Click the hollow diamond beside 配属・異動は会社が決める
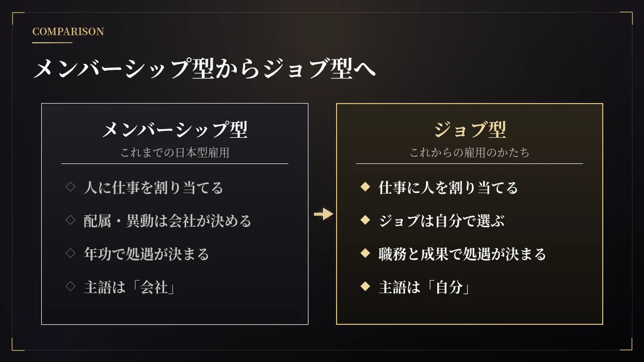The height and width of the screenshot is (362, 644). pyautogui.click(x=70, y=220)
